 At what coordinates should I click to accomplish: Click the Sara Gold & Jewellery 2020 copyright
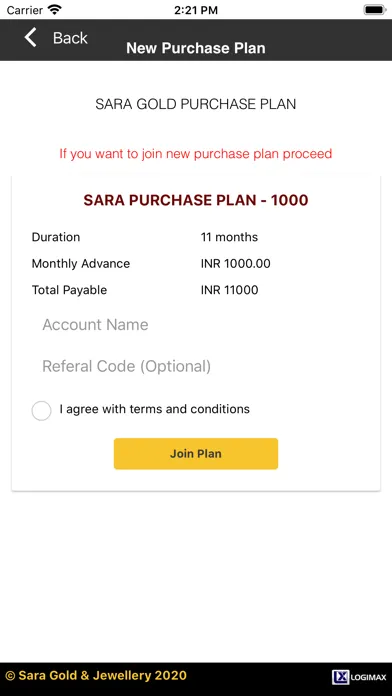pyautogui.click(x=96, y=676)
